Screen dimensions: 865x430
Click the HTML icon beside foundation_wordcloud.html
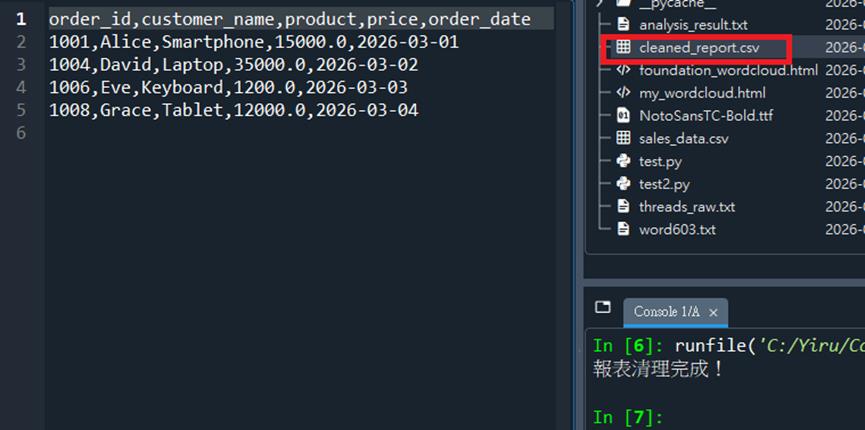coord(623,70)
